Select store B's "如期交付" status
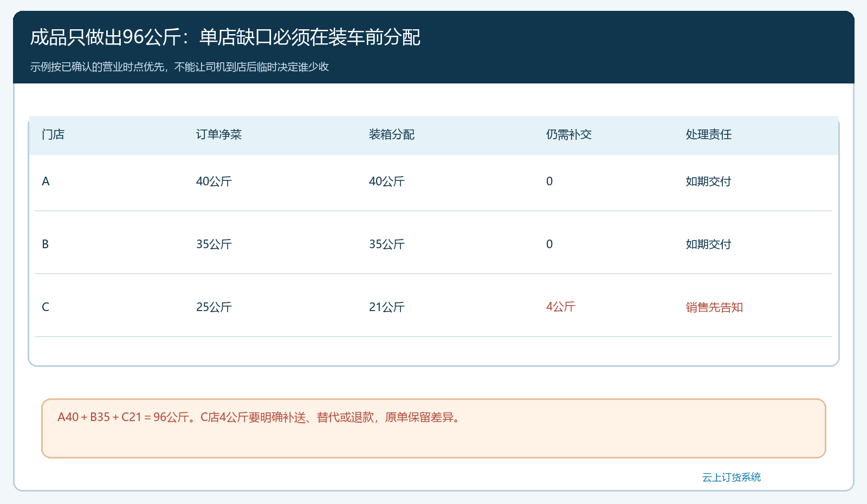This screenshot has width=867, height=504. (709, 244)
